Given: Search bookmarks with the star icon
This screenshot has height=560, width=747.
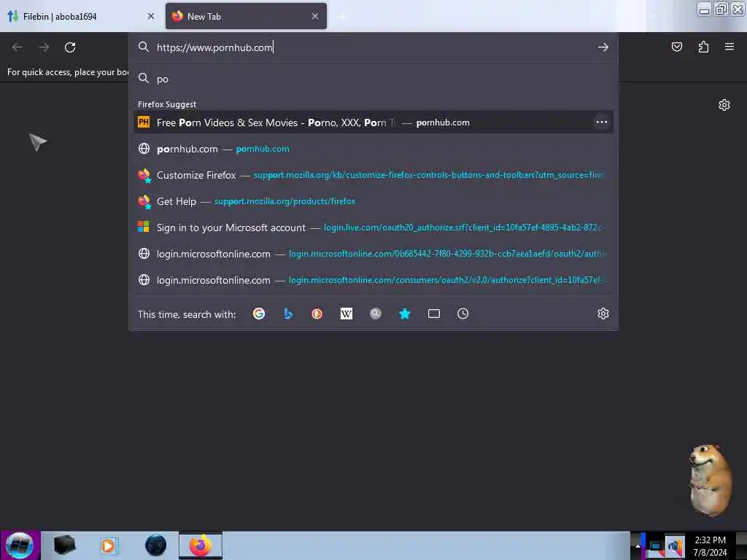Looking at the screenshot, I should coord(404,314).
